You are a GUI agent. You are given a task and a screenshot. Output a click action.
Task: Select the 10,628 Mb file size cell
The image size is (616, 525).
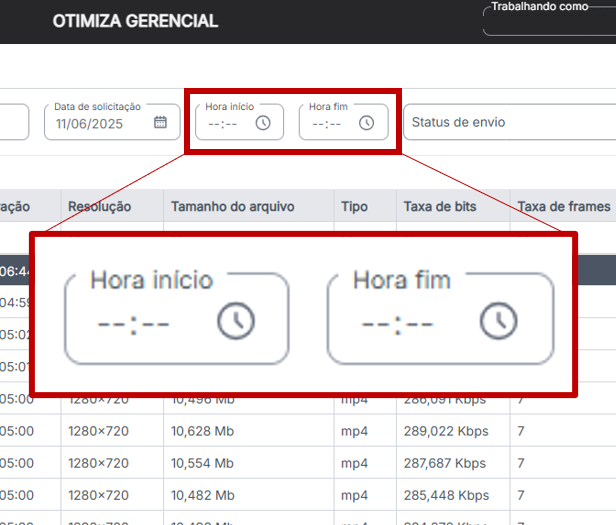click(202, 431)
